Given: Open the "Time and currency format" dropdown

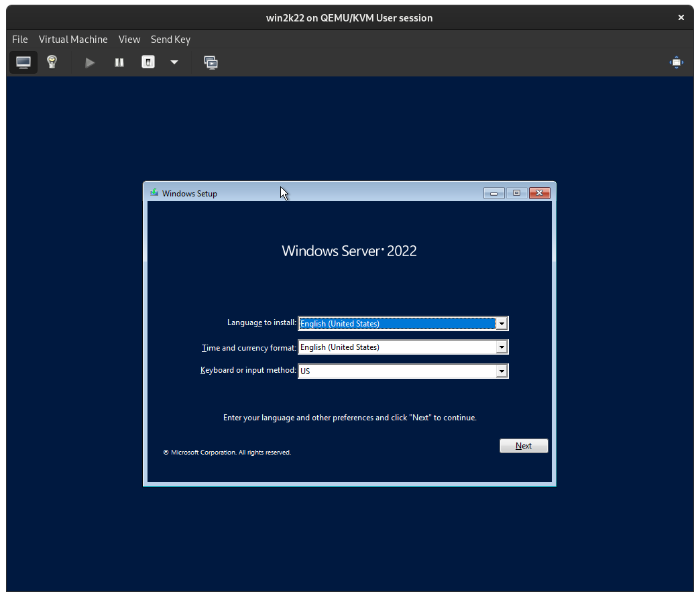Looking at the screenshot, I should click(502, 347).
